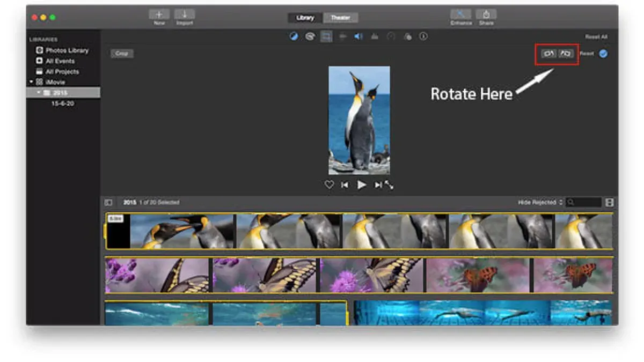Click the browser search field

tap(584, 202)
